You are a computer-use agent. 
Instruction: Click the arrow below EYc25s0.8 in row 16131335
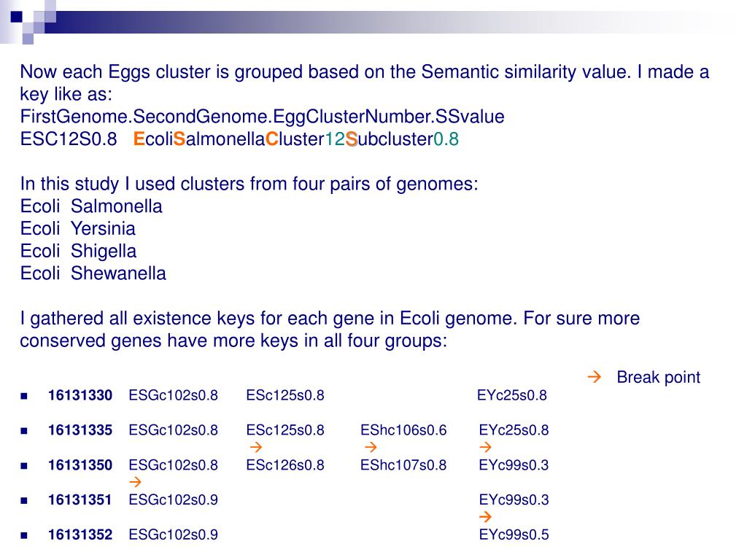[485, 447]
